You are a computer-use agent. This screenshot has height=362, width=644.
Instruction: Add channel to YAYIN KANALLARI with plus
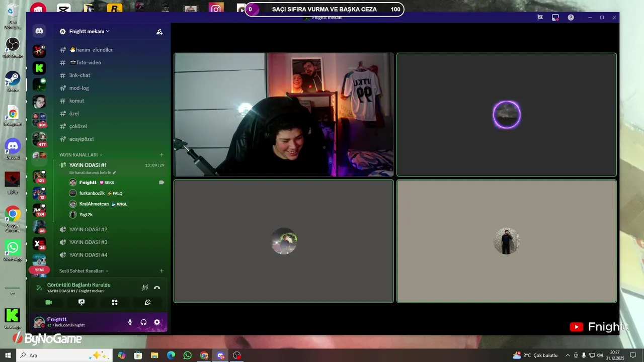pos(162,155)
